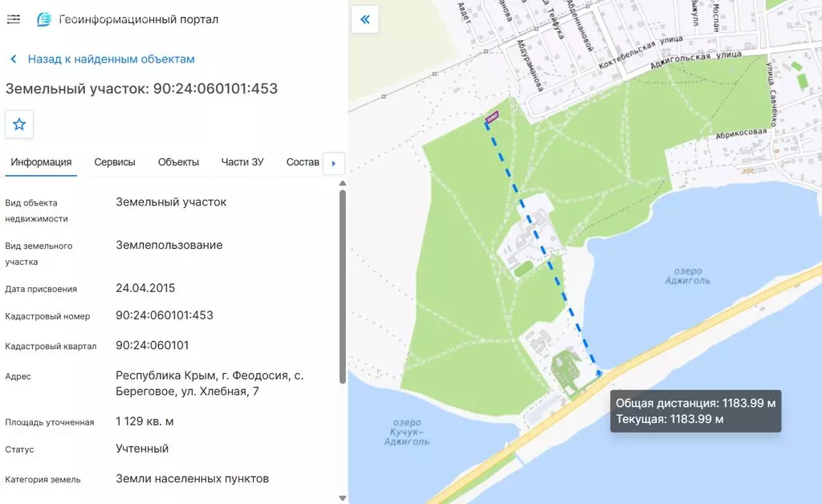Select the 'Части ЗУ' tab
Viewport: 822px width, 504px height.
click(x=242, y=162)
